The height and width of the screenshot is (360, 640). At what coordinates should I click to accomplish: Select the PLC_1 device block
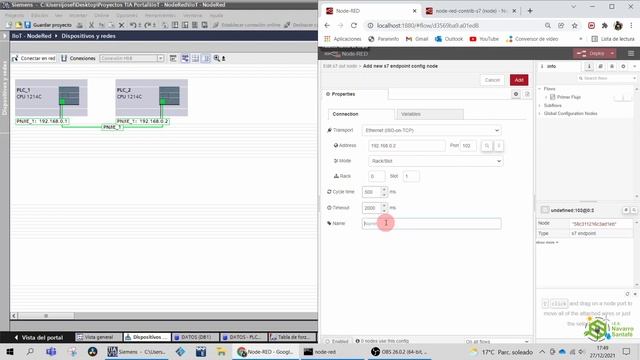[51, 98]
